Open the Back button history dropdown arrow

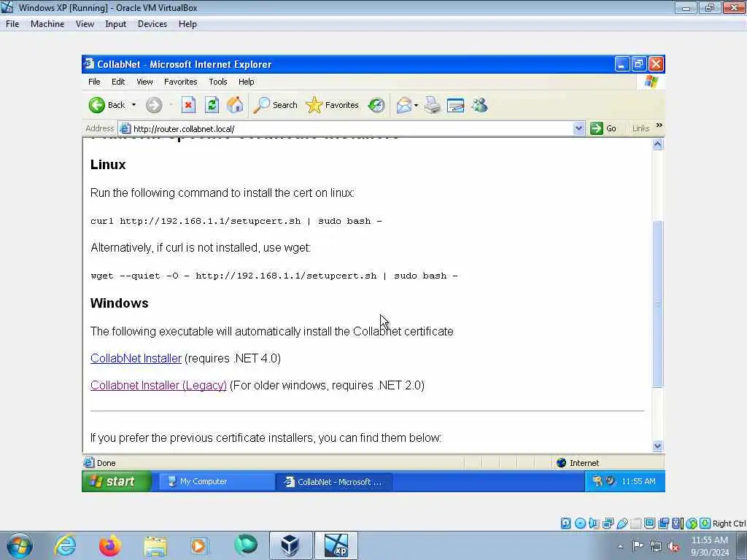click(x=134, y=105)
